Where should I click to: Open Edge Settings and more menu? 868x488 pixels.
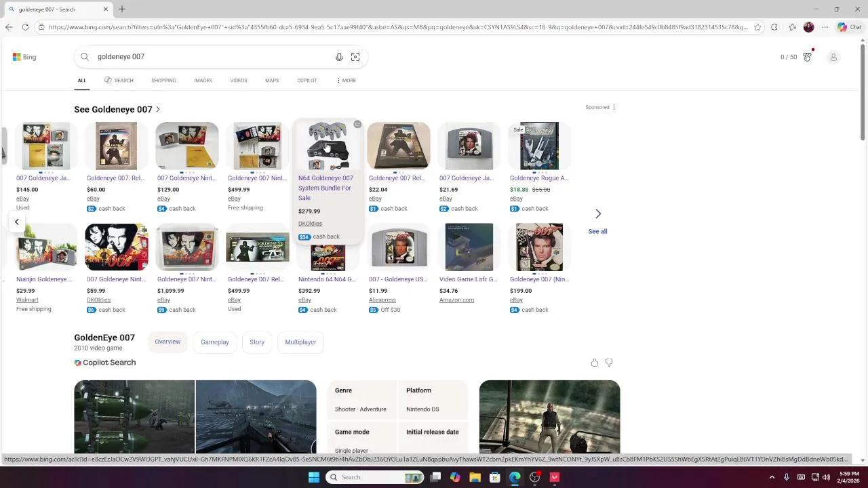point(825,27)
